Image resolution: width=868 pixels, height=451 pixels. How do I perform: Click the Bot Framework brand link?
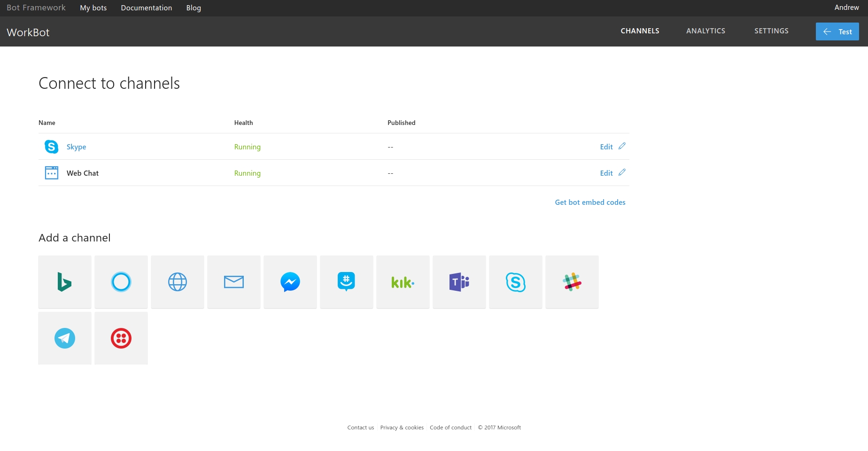click(x=36, y=8)
